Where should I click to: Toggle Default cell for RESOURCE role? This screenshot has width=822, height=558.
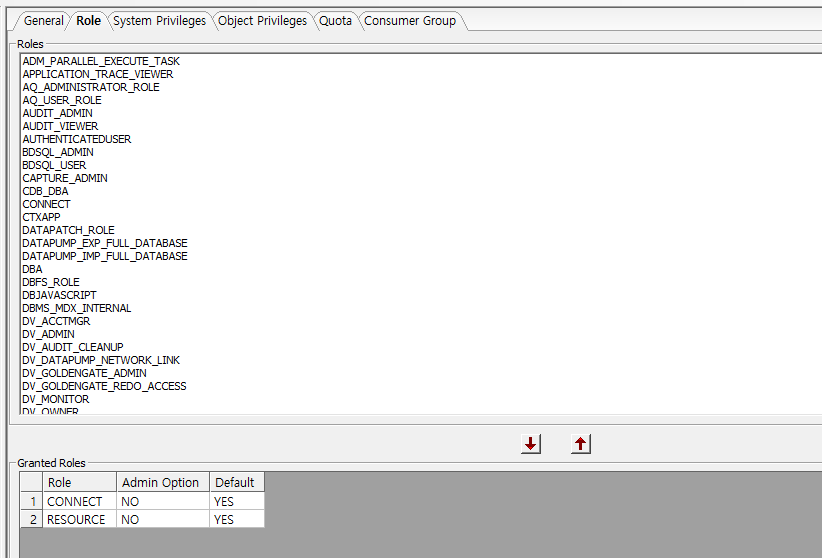(237, 519)
